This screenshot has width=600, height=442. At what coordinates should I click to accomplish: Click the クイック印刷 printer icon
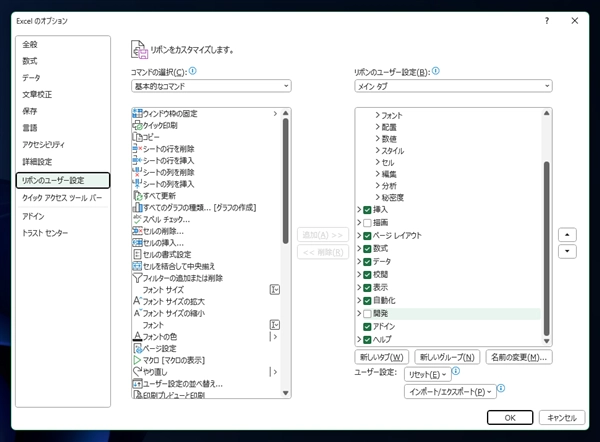[137, 125]
